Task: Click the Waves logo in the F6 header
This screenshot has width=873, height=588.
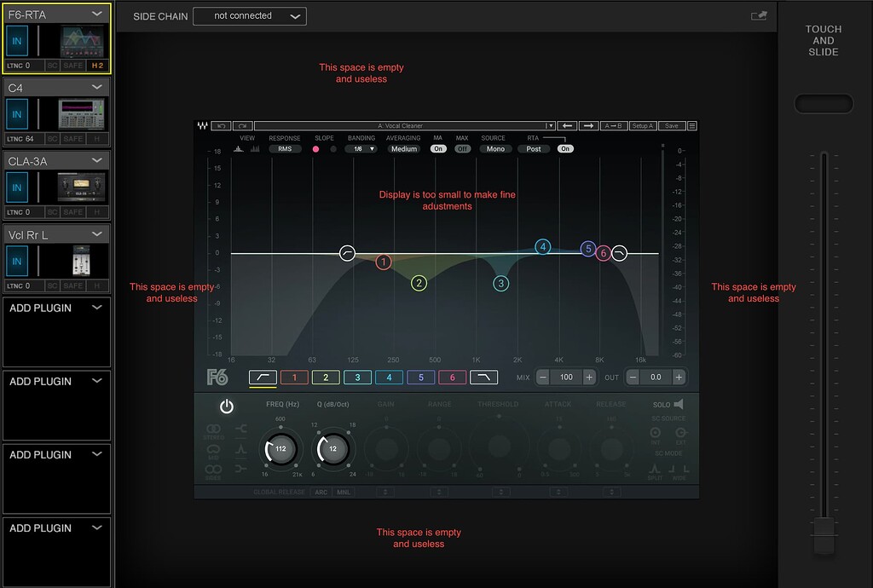Action: point(201,125)
